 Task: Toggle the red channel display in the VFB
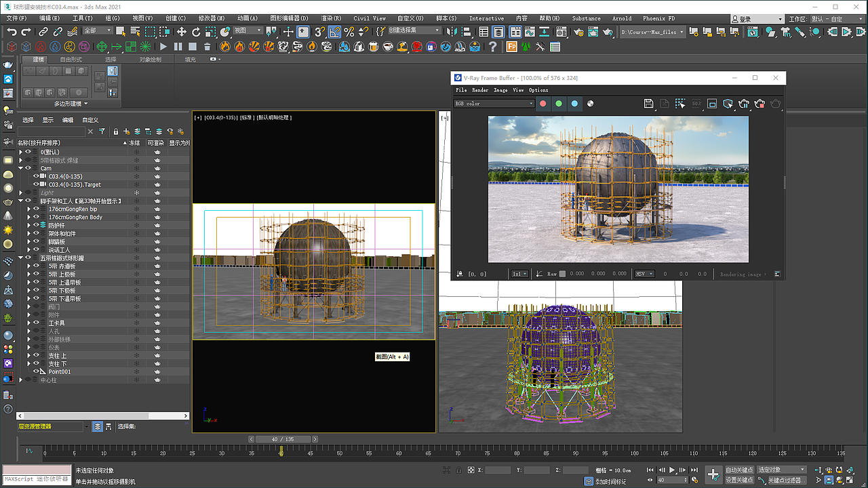[542, 103]
